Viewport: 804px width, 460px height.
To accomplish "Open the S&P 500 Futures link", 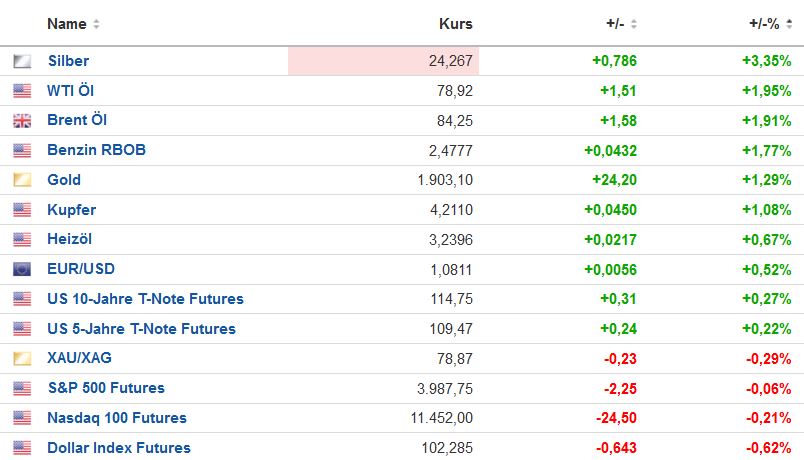I will point(105,388).
